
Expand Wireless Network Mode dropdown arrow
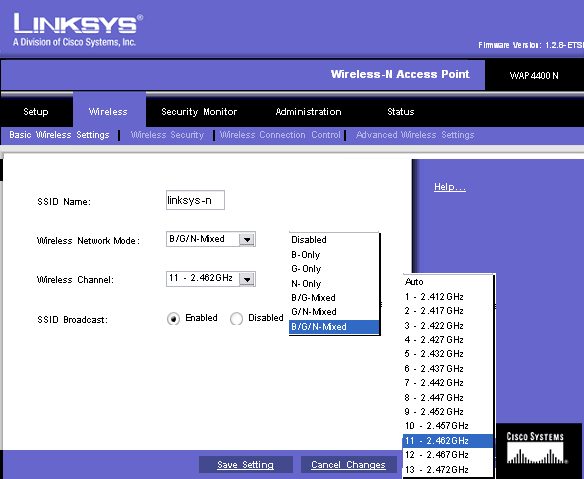[247, 240]
